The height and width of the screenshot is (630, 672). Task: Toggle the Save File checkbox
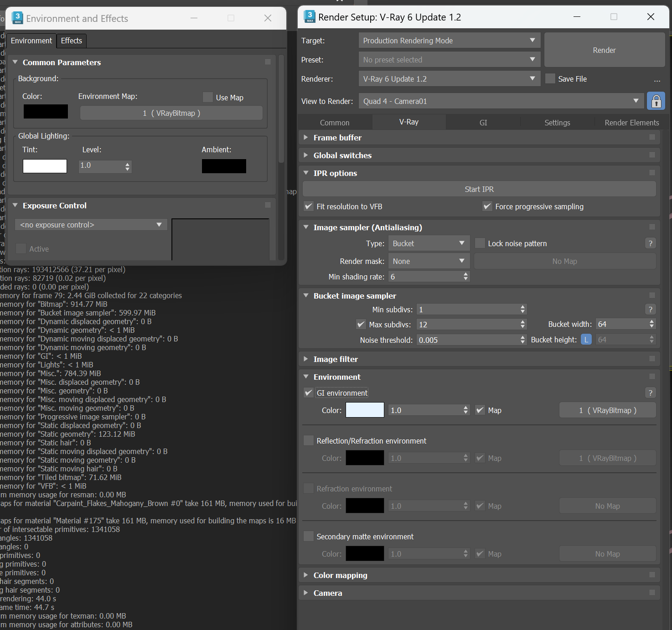[550, 78]
